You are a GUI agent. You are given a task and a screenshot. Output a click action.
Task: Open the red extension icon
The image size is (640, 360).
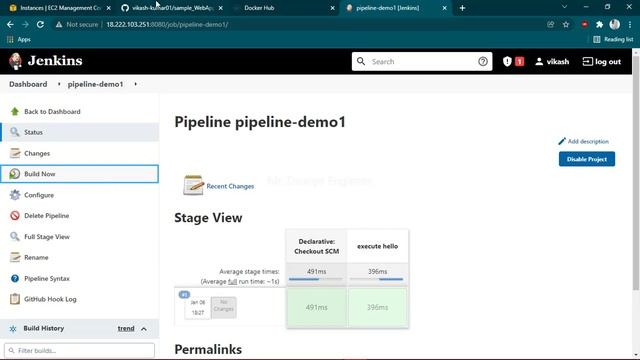coord(584,24)
